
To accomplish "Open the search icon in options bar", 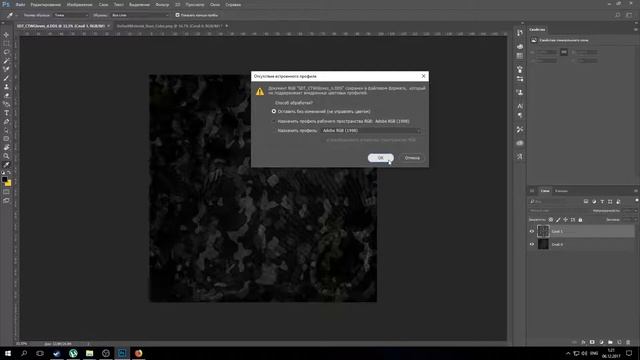I will [x=618, y=15].
